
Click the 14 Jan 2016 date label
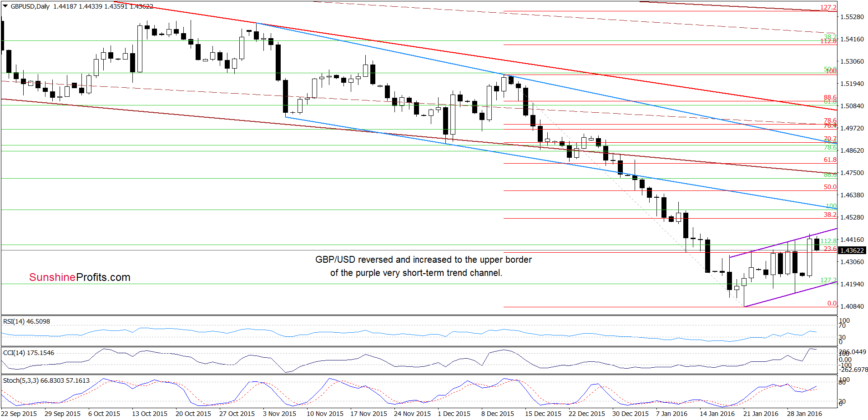pos(717,414)
